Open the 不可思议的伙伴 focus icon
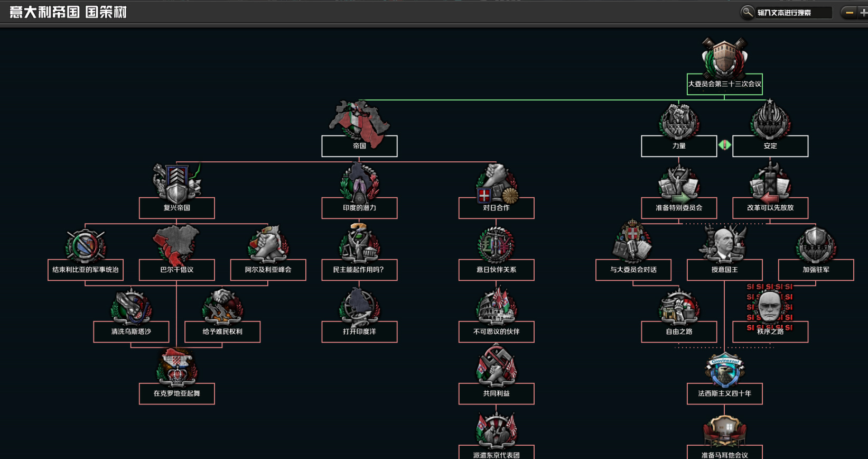This screenshot has height=459, width=868. pyautogui.click(x=497, y=306)
